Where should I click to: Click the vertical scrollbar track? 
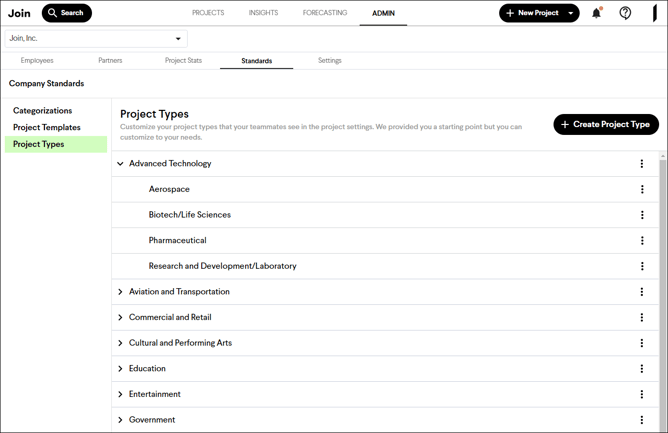(662, 295)
